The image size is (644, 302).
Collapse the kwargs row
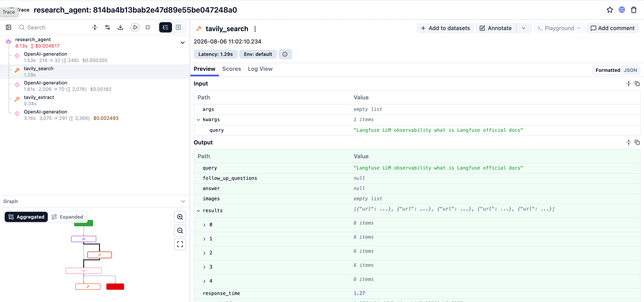198,120
